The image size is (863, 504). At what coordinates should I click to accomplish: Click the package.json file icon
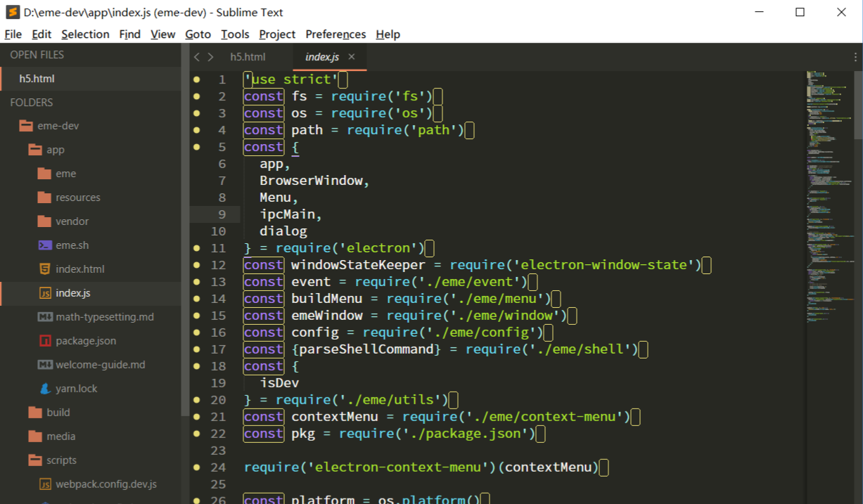[45, 340]
